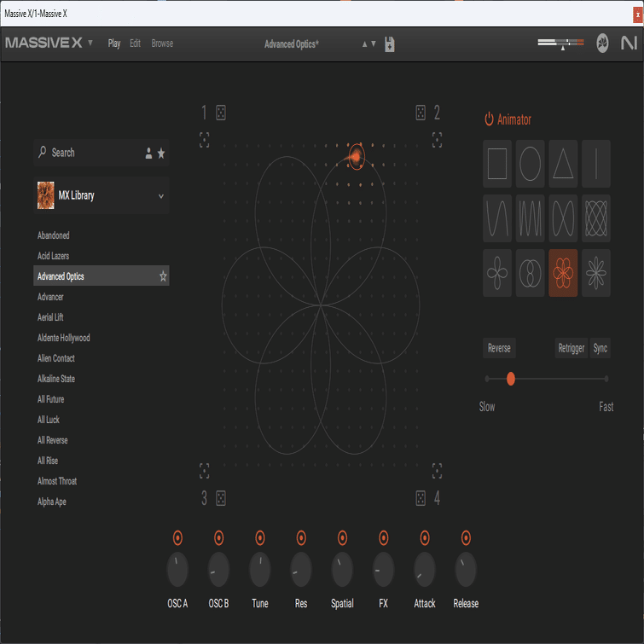The image size is (644, 644).
Task: Click the top-right morph corner bracket
Action: 437,140
